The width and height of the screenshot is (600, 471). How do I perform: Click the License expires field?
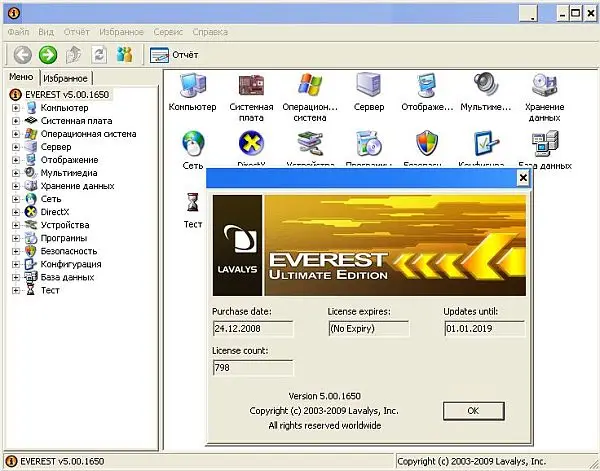tap(368, 329)
